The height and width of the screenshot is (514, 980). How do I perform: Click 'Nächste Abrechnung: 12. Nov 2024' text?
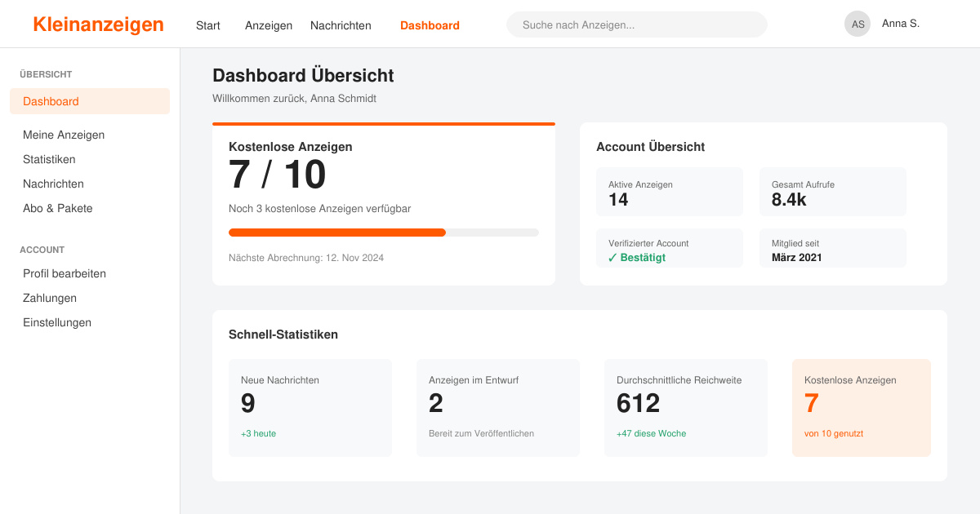(306, 258)
